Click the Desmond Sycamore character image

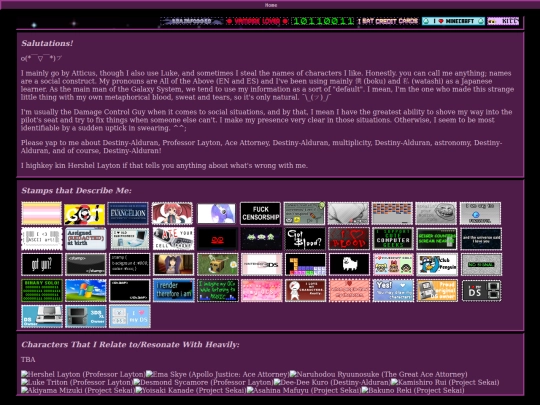203,382
